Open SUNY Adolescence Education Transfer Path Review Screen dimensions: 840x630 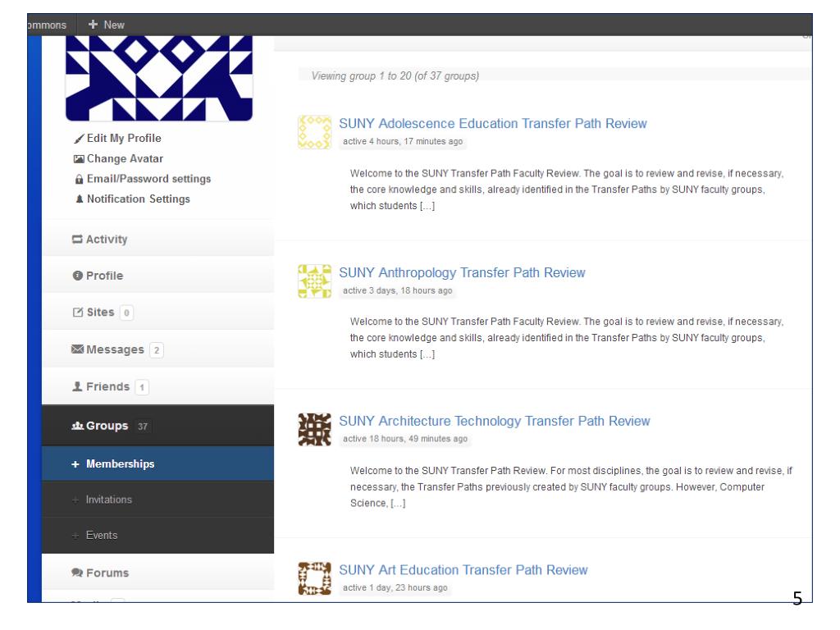pyautogui.click(x=493, y=124)
